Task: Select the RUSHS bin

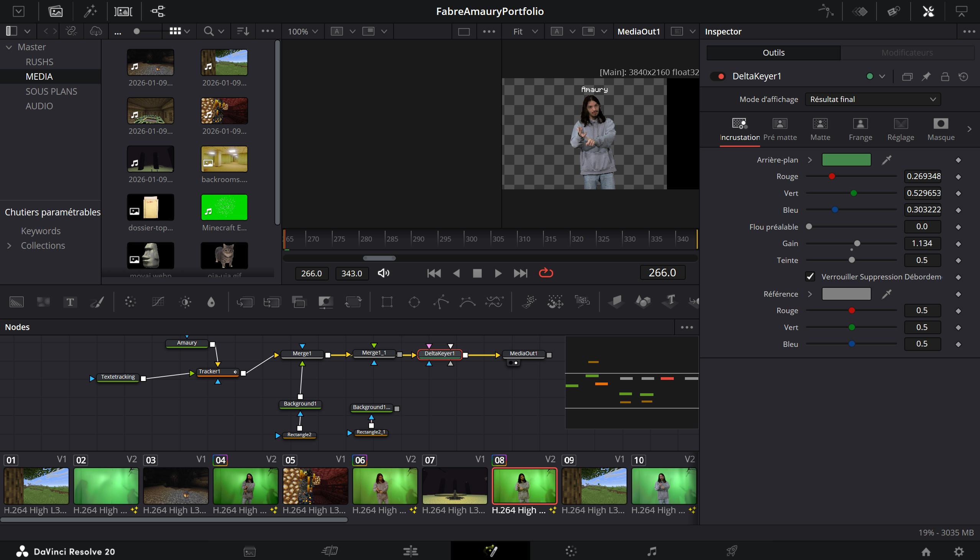Action: 39,62
